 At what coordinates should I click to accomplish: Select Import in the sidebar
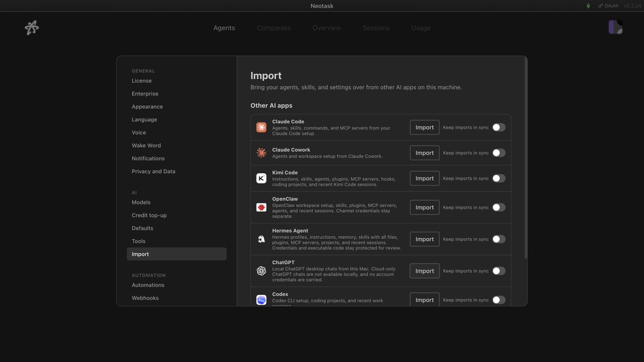pos(177,254)
